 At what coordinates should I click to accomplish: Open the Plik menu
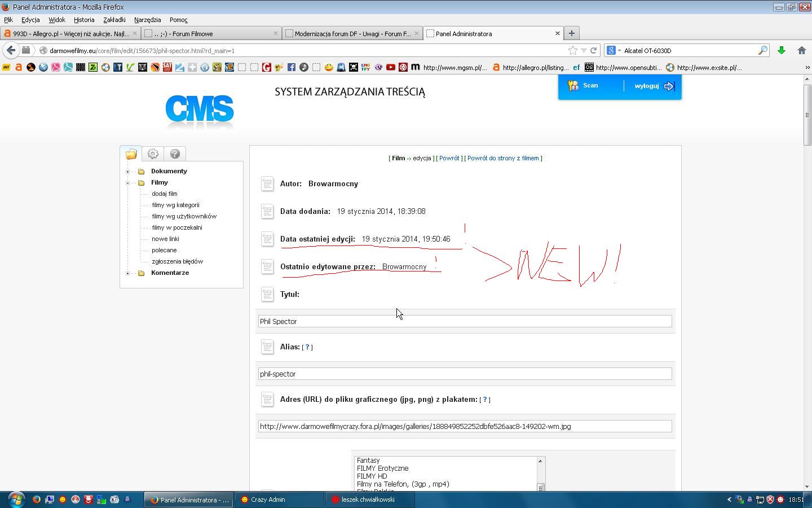pos(8,20)
